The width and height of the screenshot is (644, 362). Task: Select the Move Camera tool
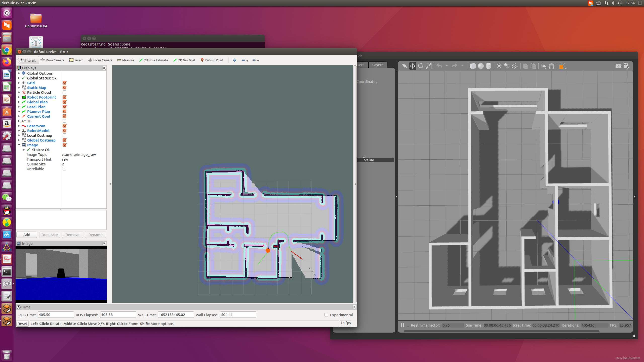(x=52, y=60)
